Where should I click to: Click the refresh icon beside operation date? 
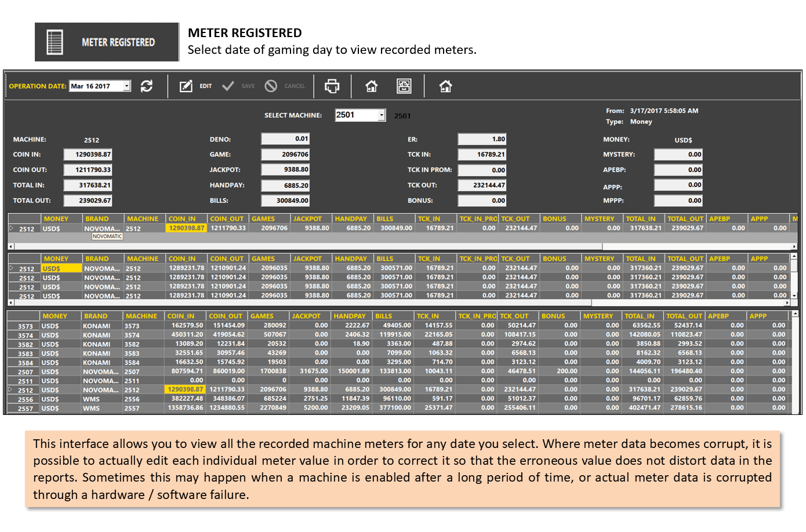point(147,86)
